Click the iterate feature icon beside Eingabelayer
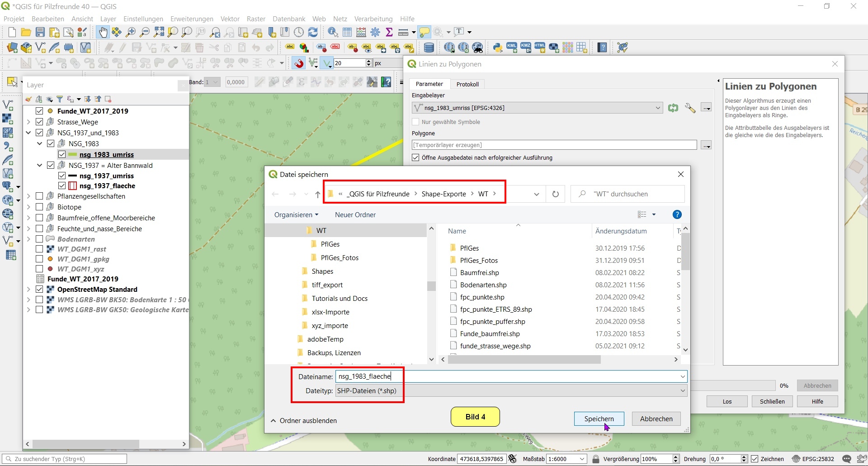This screenshot has height=466, width=868. [673, 108]
